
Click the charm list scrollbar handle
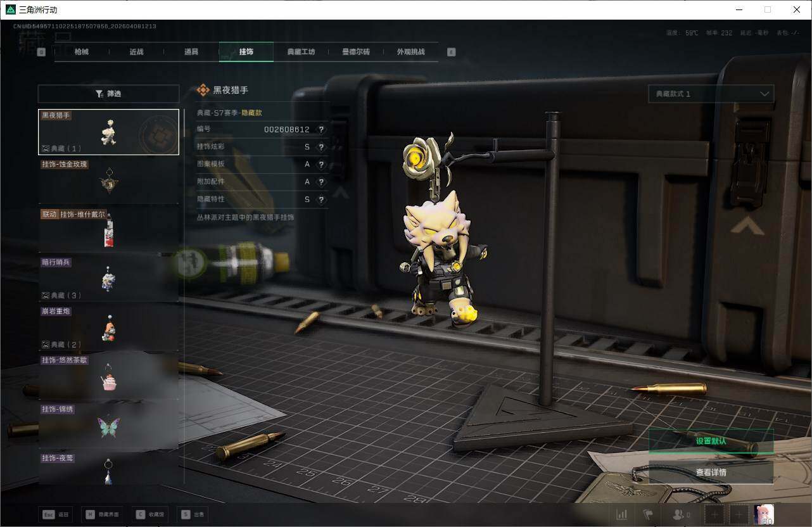point(184,123)
